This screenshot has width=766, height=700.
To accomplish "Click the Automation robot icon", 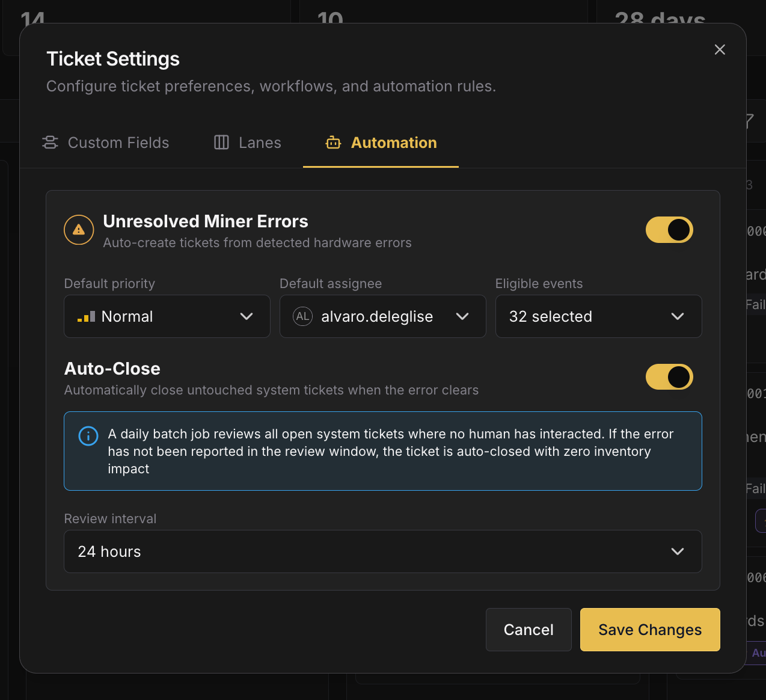I will (333, 143).
